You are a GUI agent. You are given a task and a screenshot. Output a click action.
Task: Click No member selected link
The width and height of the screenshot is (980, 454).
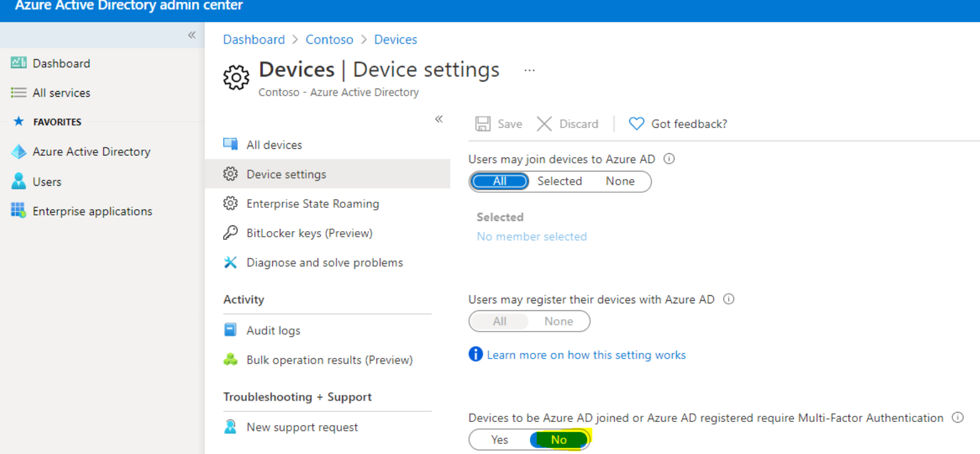coord(532,237)
